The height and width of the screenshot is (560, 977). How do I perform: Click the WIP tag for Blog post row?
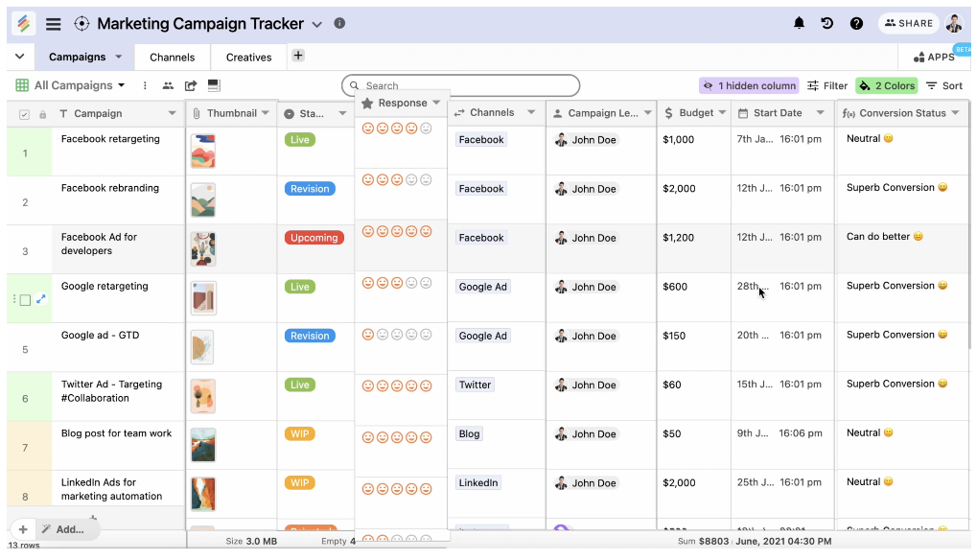(x=300, y=434)
